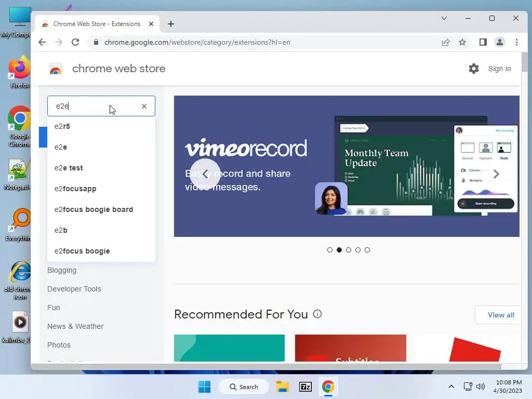Viewport: 532px width, 399px height.
Task: Open the Vimeo Record banner
Action: click(x=347, y=166)
